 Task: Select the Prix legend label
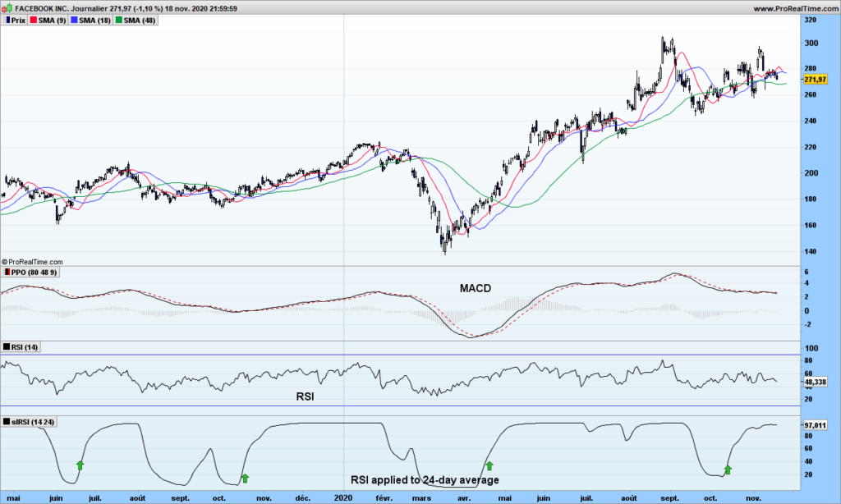point(18,21)
